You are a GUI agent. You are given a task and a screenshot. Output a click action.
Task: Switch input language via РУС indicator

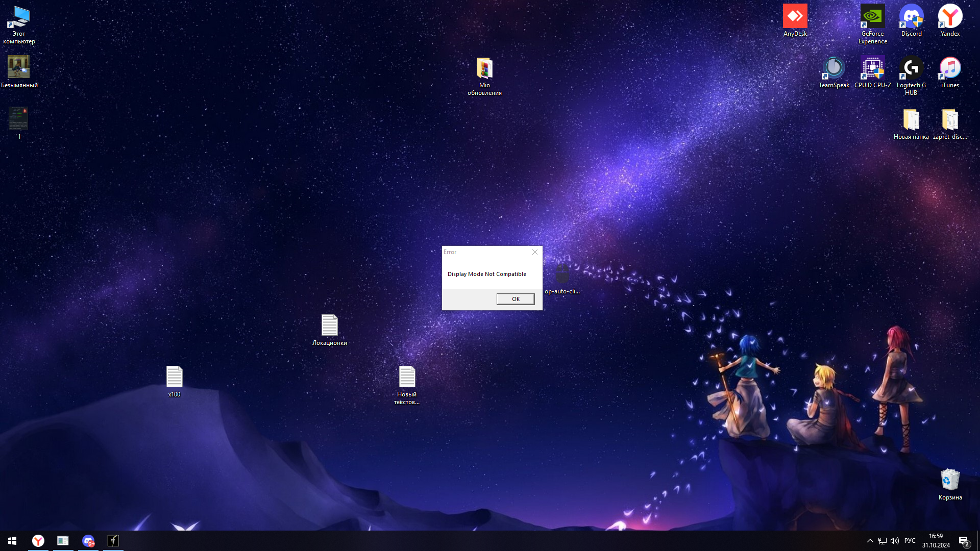tap(910, 541)
